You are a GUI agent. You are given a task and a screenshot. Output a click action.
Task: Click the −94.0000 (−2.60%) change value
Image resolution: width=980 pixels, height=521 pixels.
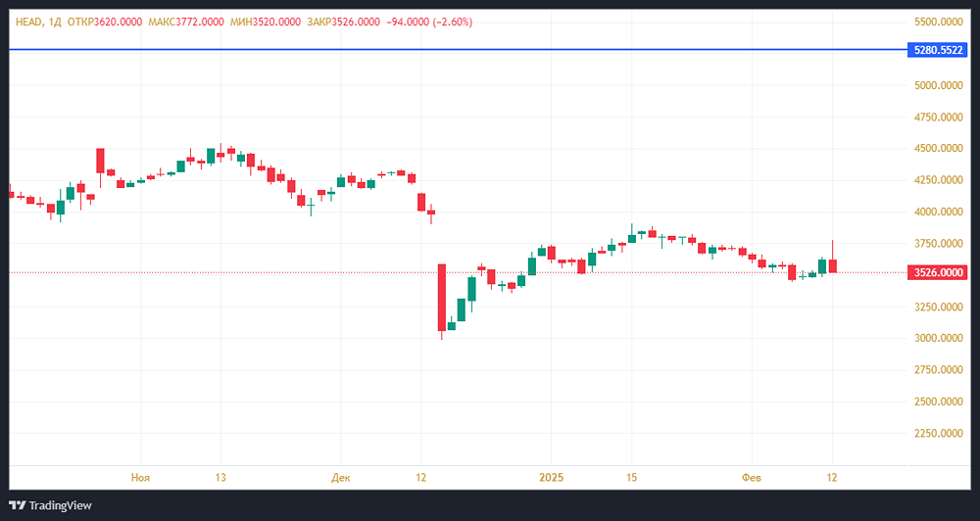tap(429, 22)
